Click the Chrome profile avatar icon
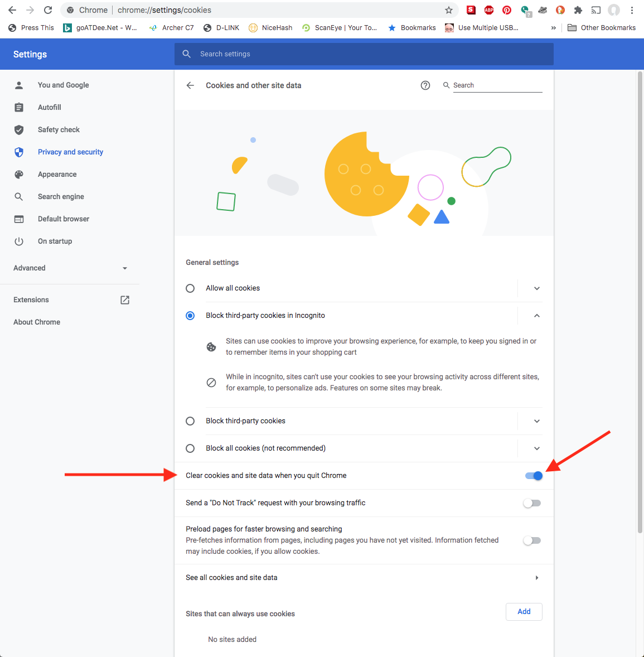 [x=614, y=10]
